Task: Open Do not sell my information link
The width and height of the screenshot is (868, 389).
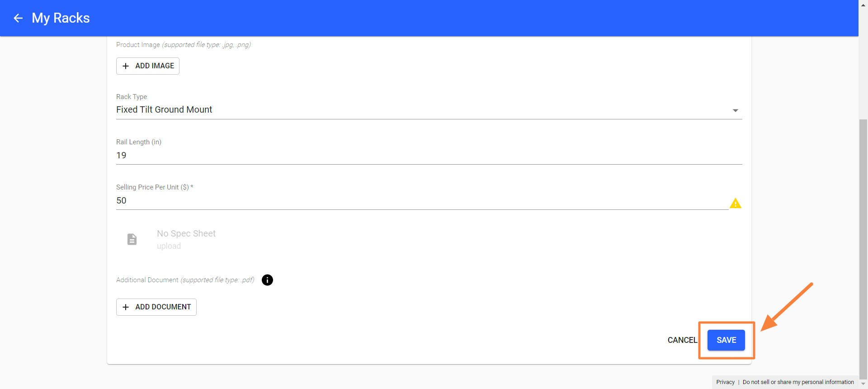Action: (798, 382)
